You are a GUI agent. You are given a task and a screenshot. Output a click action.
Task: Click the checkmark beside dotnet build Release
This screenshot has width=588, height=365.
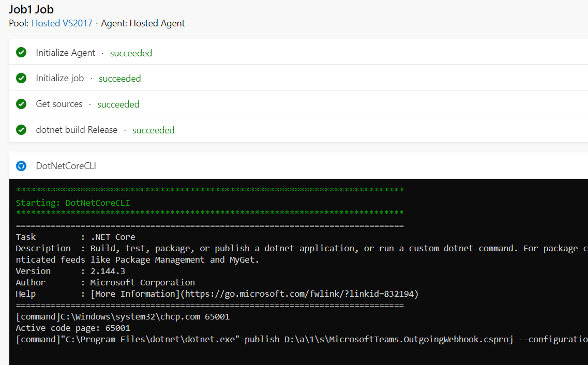click(21, 130)
